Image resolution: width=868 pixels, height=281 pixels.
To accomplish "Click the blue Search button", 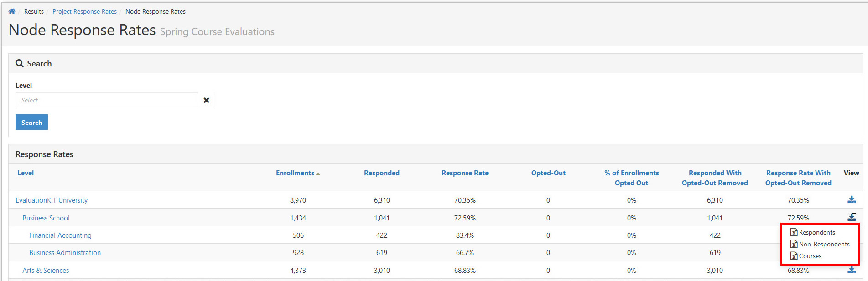I will tap(31, 122).
